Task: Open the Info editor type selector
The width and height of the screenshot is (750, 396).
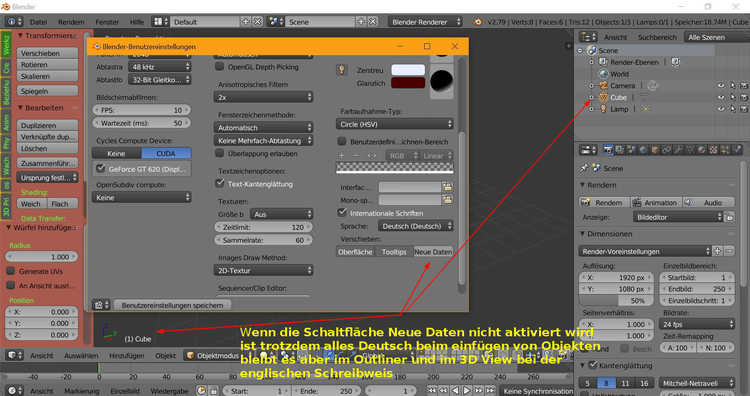Action: click(13, 22)
